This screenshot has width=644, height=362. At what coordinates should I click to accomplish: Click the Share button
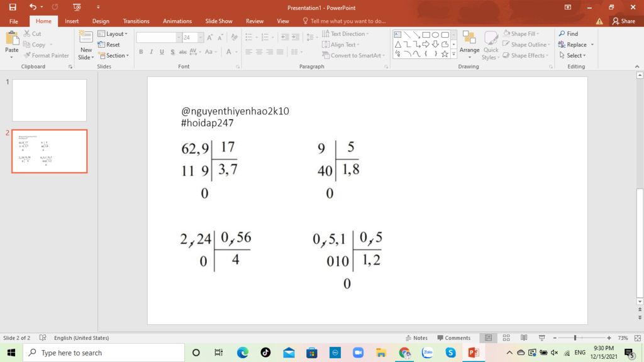coord(623,21)
